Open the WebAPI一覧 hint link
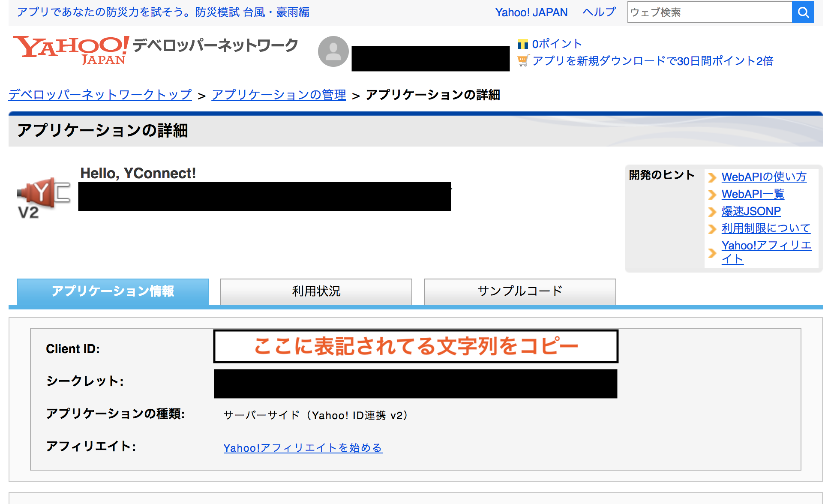The image size is (840, 504). click(x=753, y=194)
